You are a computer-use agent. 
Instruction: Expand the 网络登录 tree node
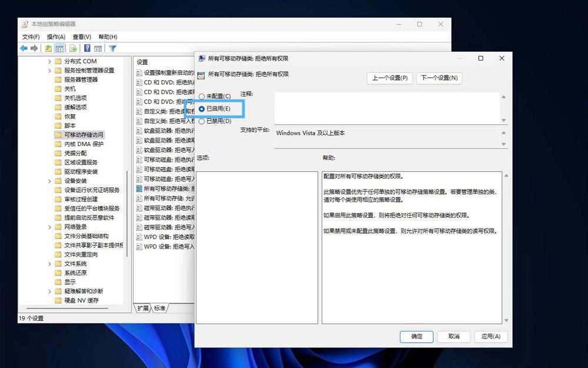pyautogui.click(x=49, y=226)
